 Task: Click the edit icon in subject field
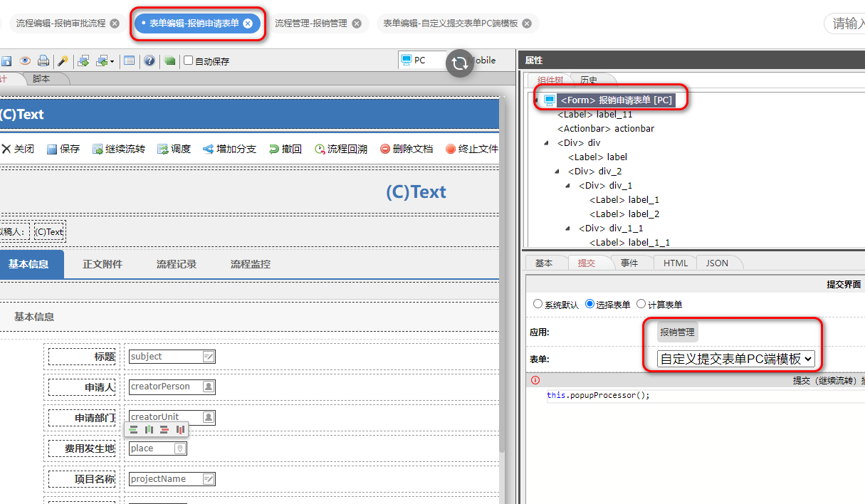209,357
